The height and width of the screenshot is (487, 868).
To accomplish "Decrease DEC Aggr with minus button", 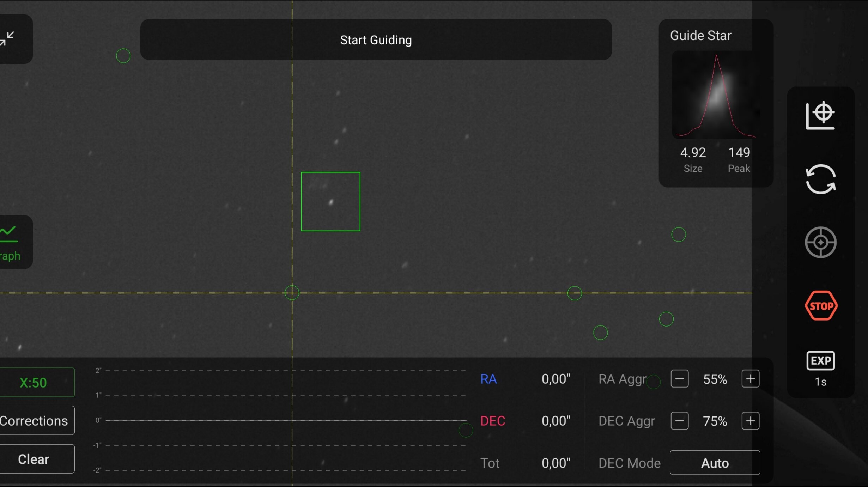I will pyautogui.click(x=679, y=421).
